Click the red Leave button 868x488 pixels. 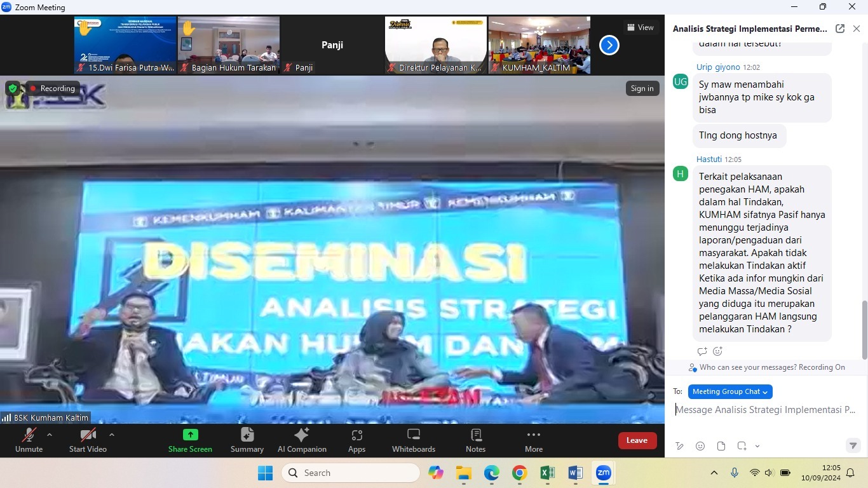coord(637,440)
